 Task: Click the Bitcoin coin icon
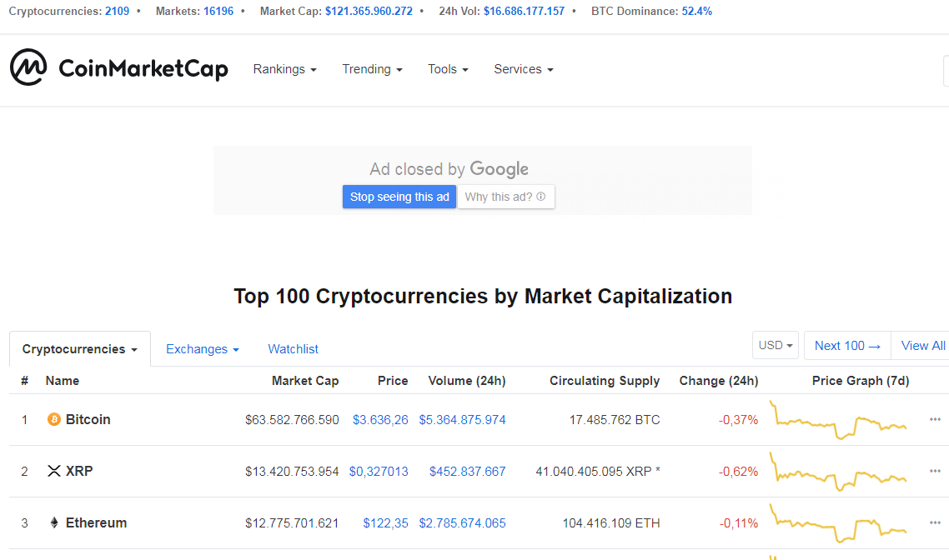[54, 419]
